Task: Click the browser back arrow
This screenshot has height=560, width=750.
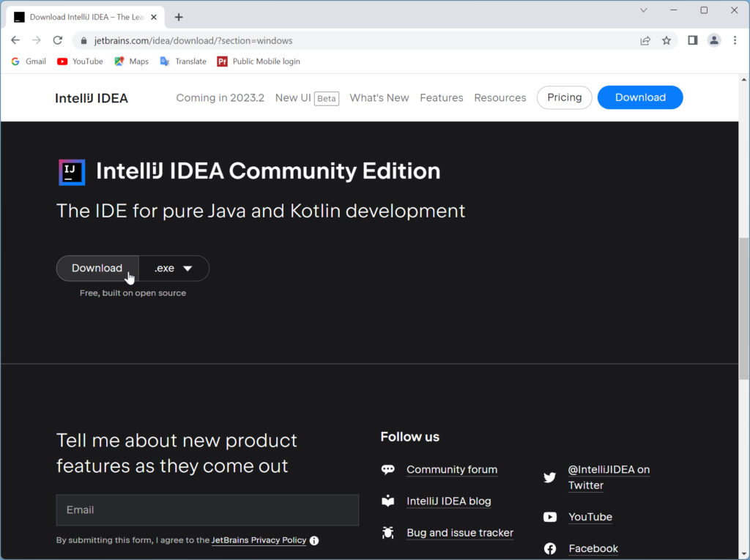Action: click(x=15, y=40)
